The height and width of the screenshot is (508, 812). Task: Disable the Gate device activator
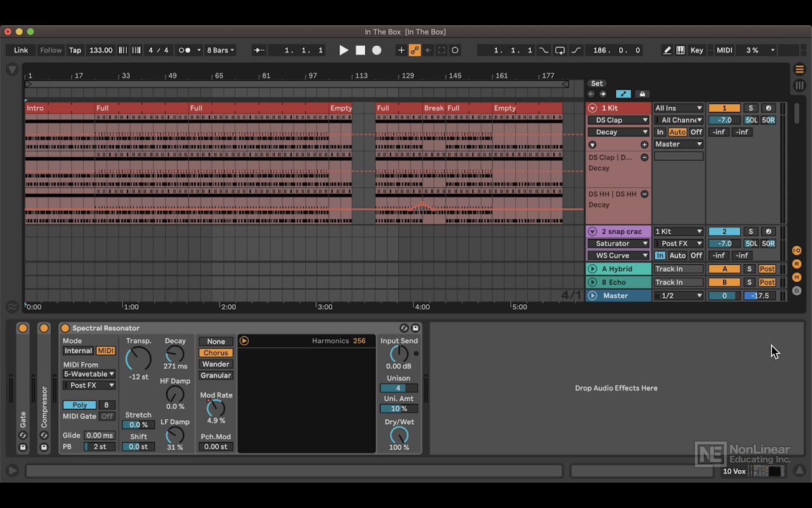(x=23, y=328)
